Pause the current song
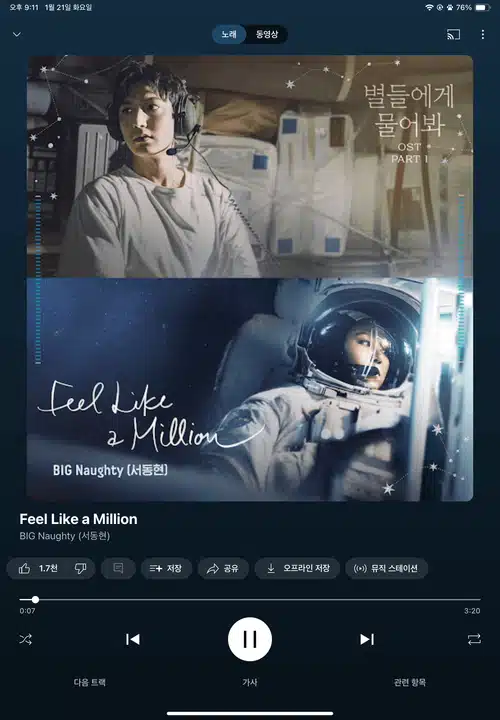The width and height of the screenshot is (500, 720). point(250,639)
